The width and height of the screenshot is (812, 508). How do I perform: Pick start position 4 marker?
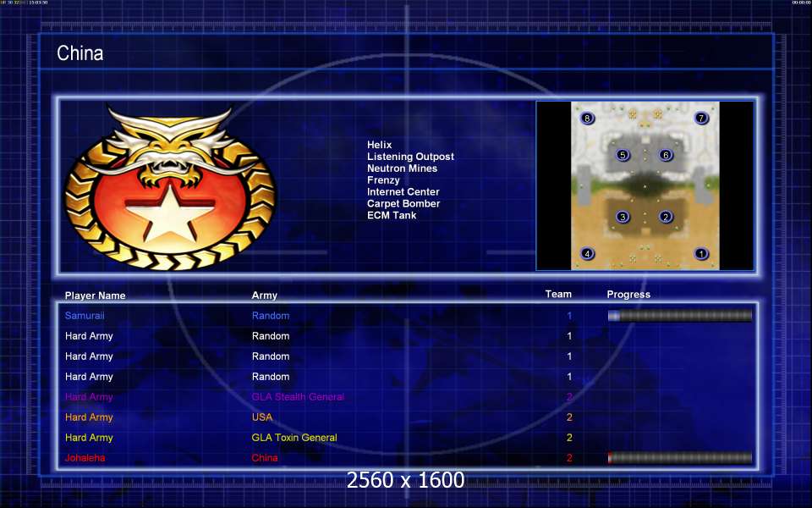587,253
